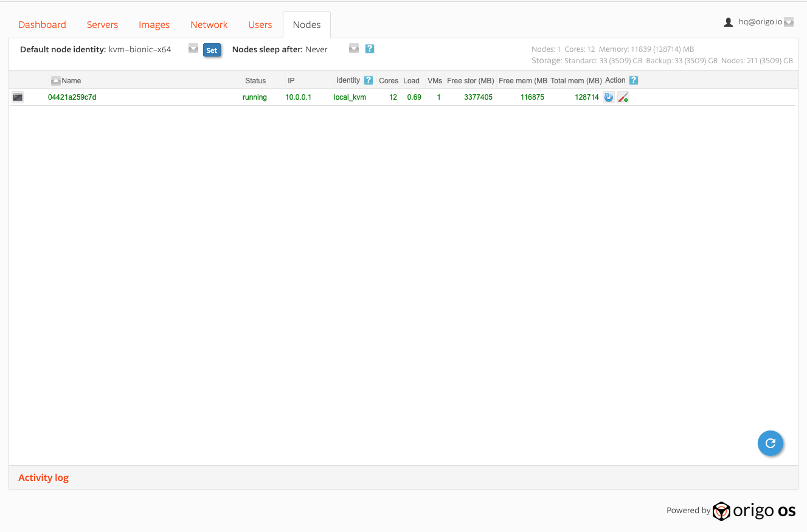Click the wand maintenance action icon

pyautogui.click(x=623, y=97)
